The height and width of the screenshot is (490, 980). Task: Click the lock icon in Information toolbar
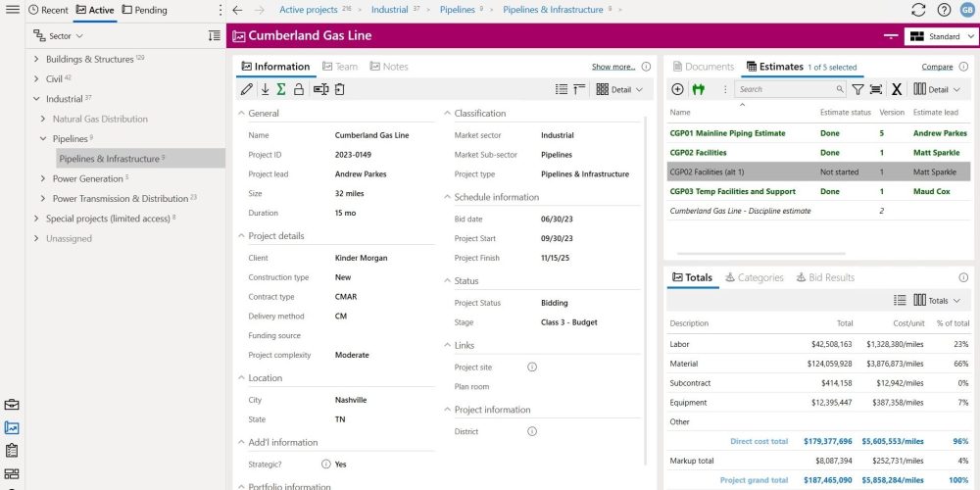coord(299,89)
